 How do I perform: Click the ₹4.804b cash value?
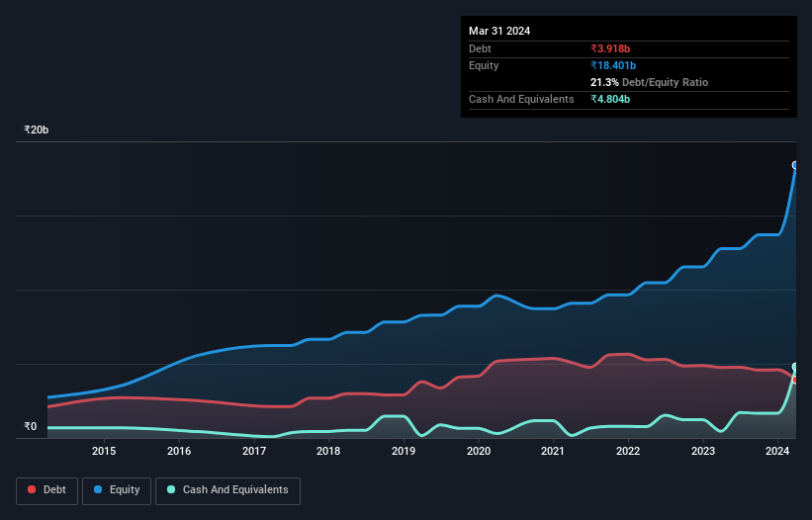point(610,99)
